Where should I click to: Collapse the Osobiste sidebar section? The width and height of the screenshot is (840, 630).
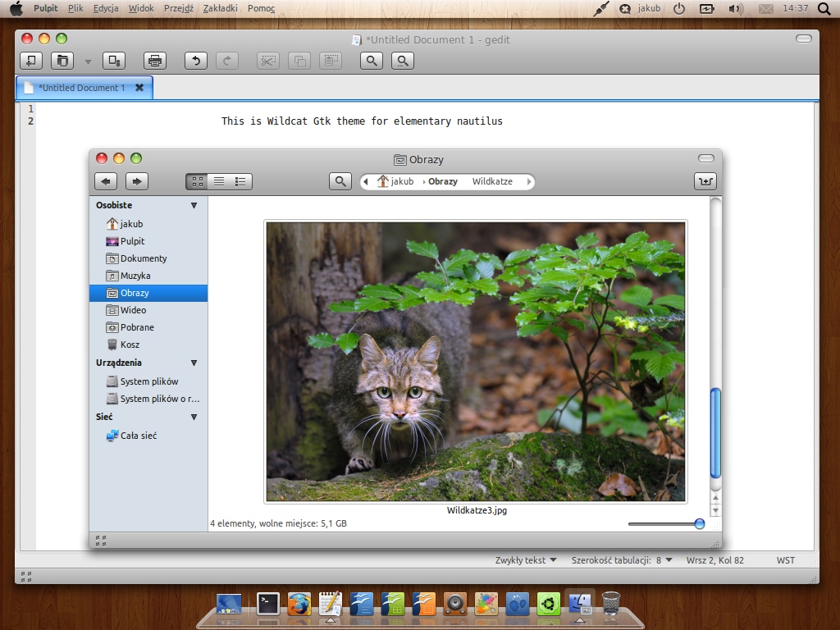tap(194, 205)
